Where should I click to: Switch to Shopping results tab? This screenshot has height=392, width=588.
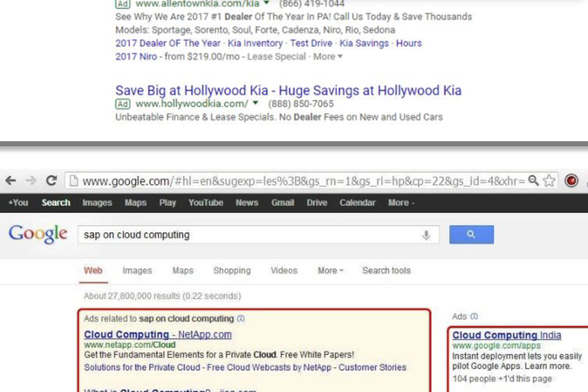tap(232, 270)
